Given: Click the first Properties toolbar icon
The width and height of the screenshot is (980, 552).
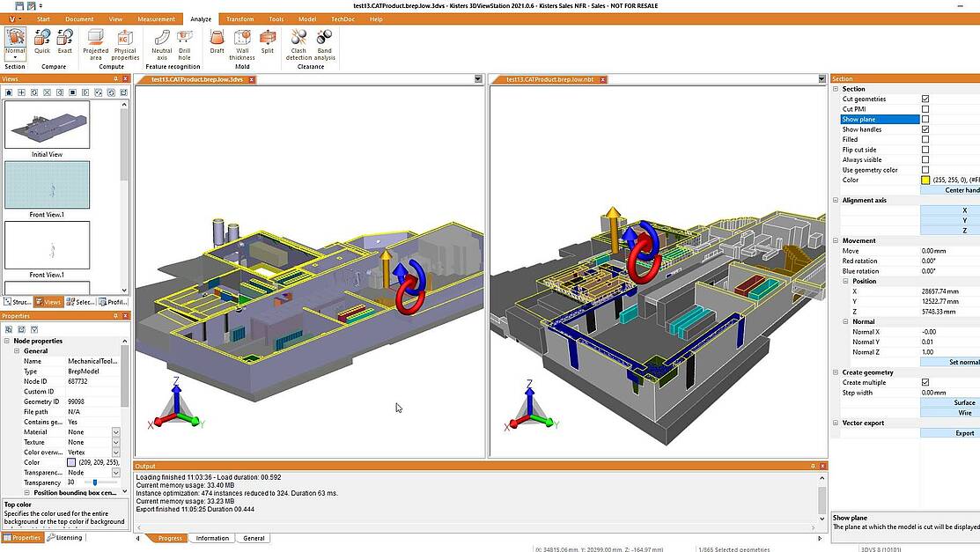Looking at the screenshot, I should (x=9, y=329).
